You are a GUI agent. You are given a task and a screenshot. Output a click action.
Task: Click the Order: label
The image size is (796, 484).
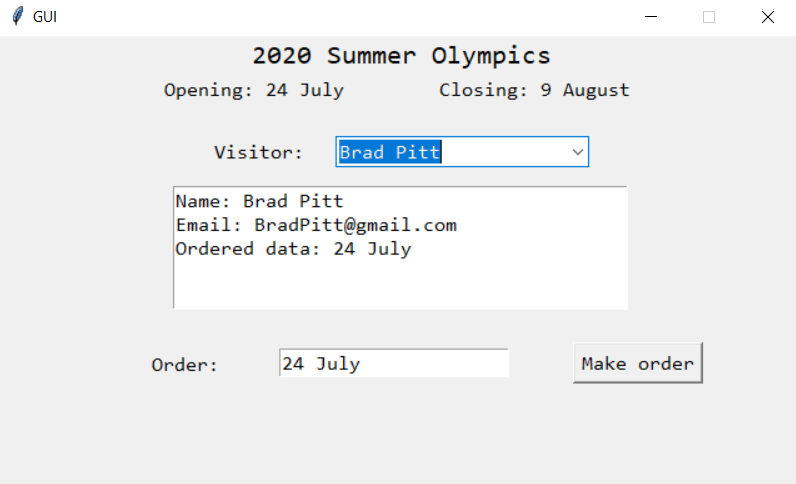coord(185,365)
